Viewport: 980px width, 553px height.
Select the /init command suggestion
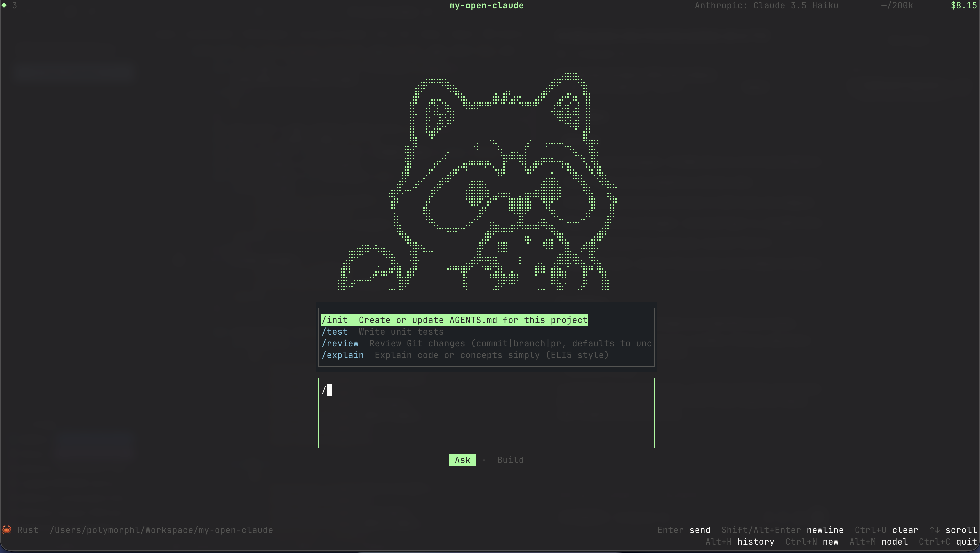coord(454,320)
